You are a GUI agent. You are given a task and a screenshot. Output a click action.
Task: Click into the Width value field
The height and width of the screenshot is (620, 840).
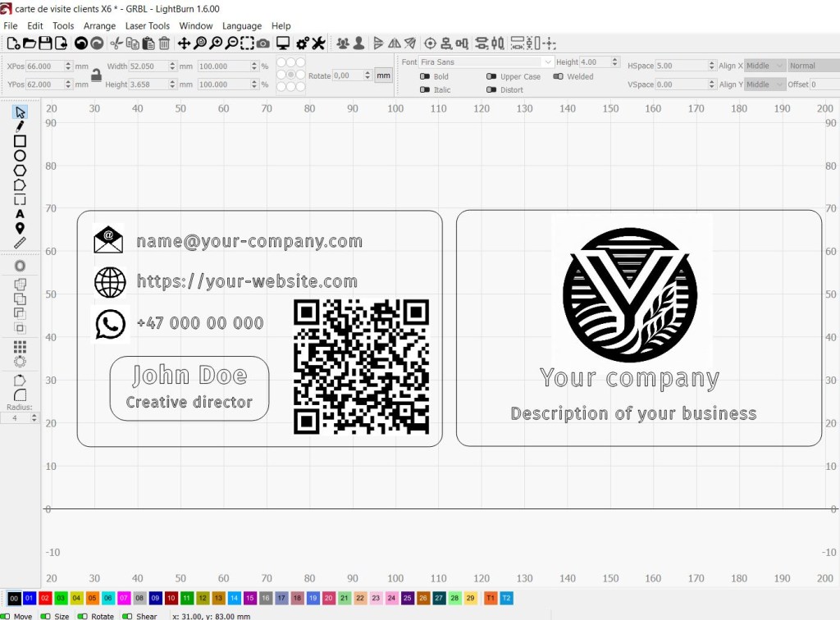coord(149,66)
